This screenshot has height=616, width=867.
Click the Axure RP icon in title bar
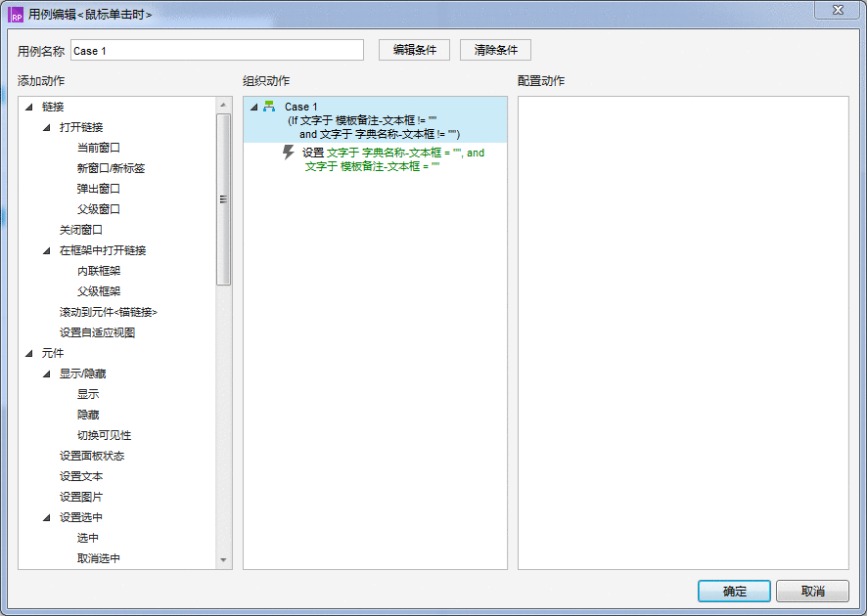[x=16, y=15]
